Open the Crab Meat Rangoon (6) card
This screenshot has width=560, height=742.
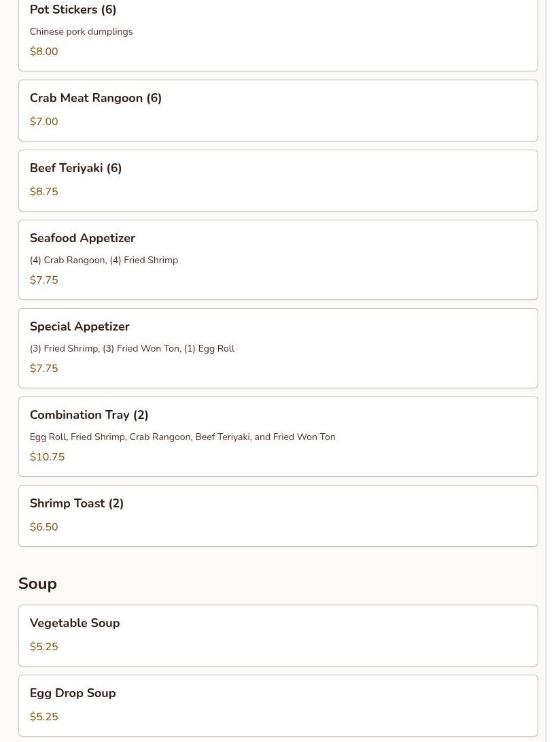click(278, 110)
